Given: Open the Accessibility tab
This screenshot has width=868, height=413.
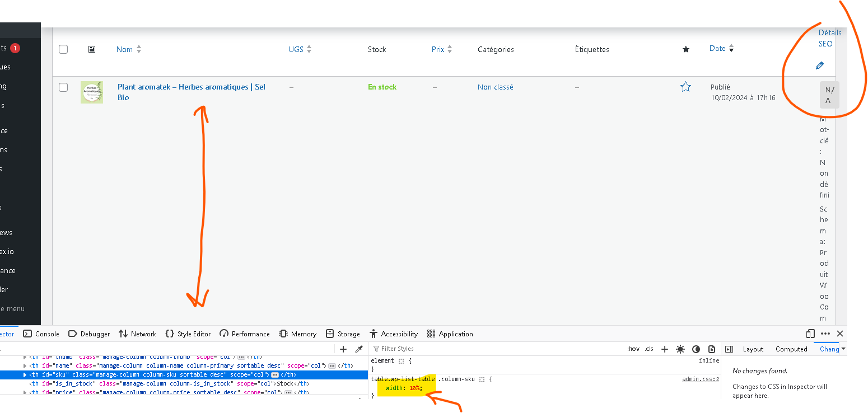Looking at the screenshot, I should 394,334.
